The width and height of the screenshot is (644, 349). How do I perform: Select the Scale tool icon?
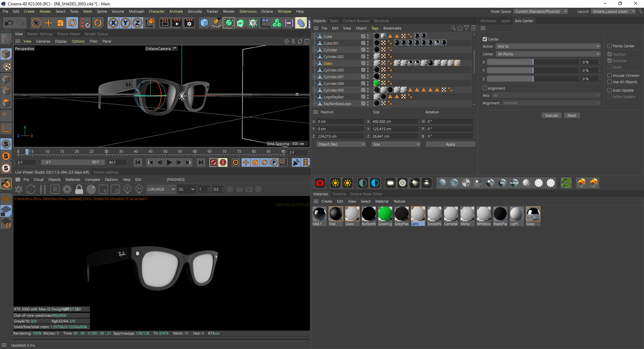point(60,23)
